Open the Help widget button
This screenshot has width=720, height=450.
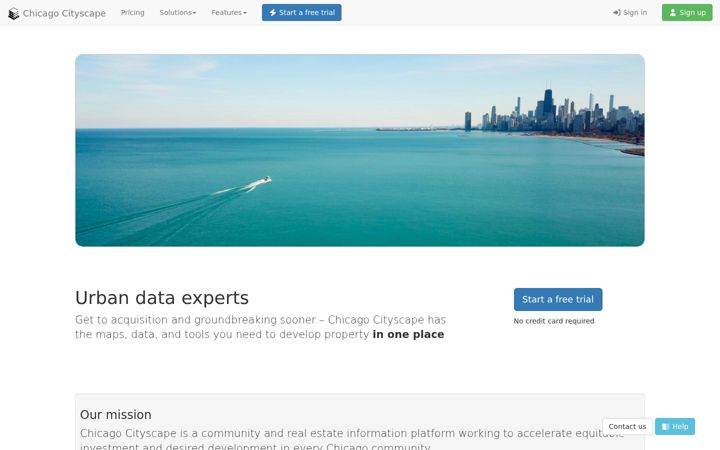click(675, 427)
